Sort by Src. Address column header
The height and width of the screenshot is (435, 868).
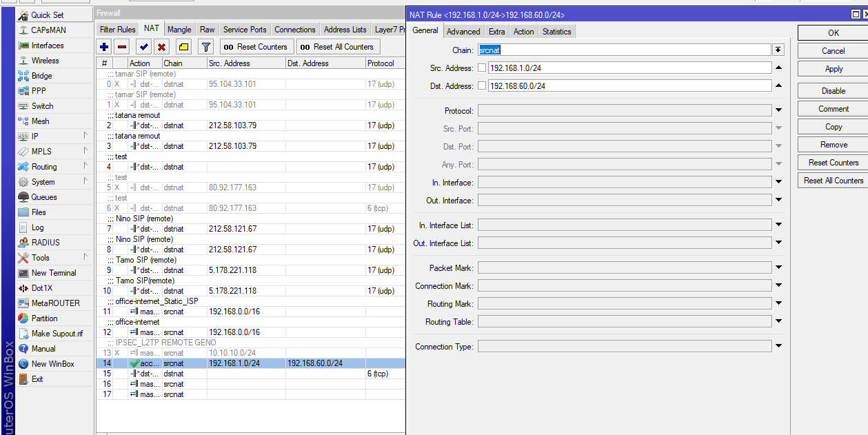[x=245, y=63]
